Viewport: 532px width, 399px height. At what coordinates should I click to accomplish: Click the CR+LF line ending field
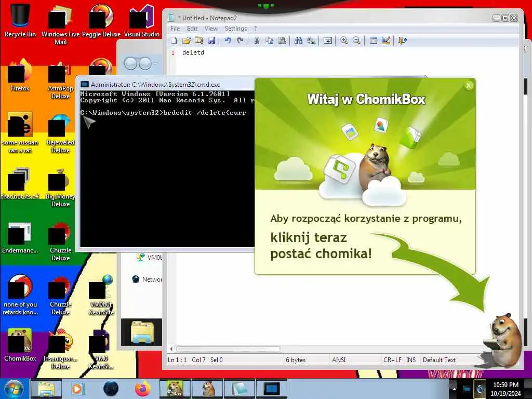392,360
